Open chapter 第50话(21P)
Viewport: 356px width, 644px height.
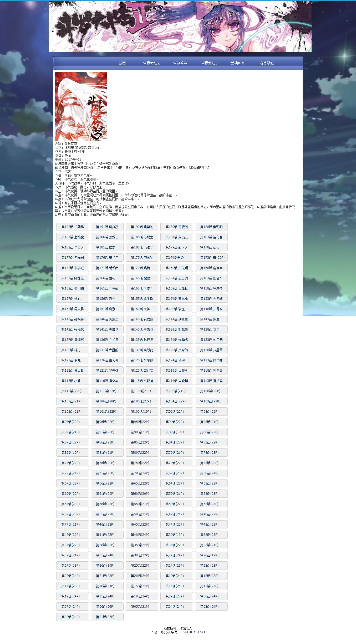coord(142,514)
